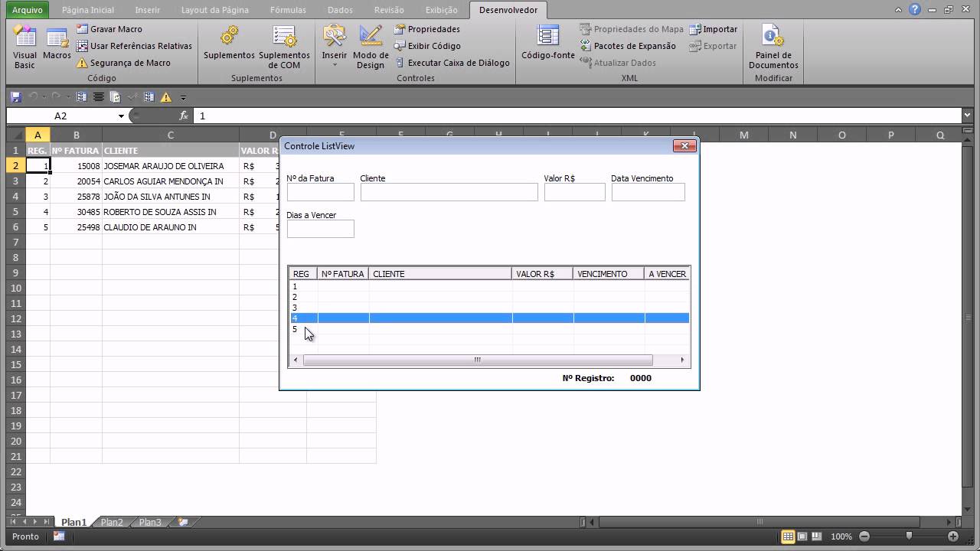Select highlighted ListView row 4
The image size is (980, 551).
489,318
